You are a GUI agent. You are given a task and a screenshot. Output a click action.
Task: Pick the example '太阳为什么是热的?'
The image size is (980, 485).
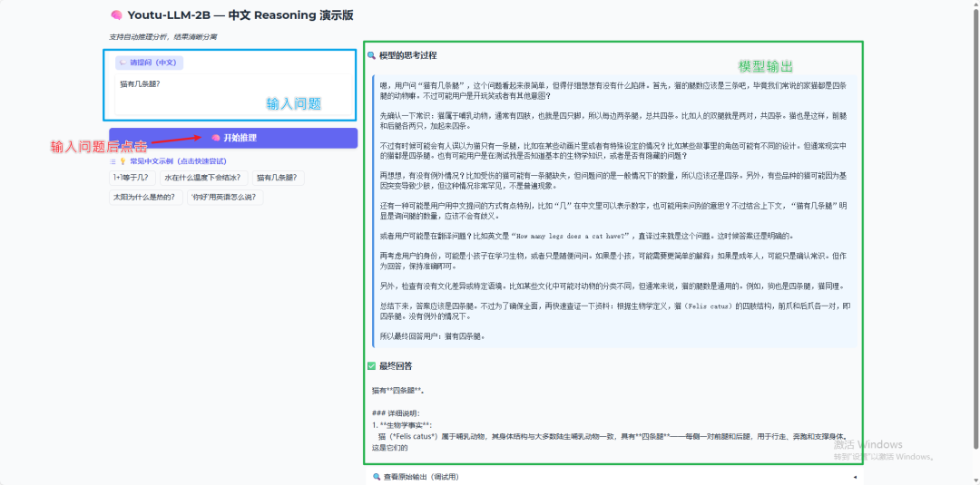(145, 198)
